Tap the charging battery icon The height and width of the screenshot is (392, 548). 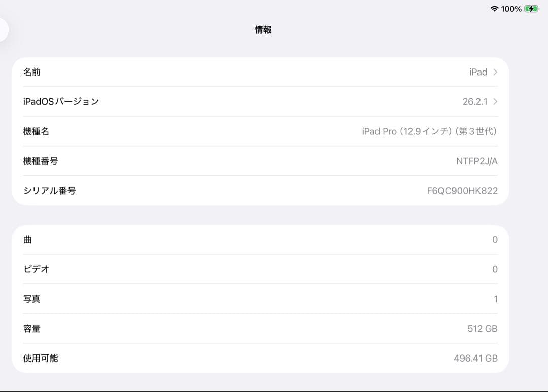531,8
